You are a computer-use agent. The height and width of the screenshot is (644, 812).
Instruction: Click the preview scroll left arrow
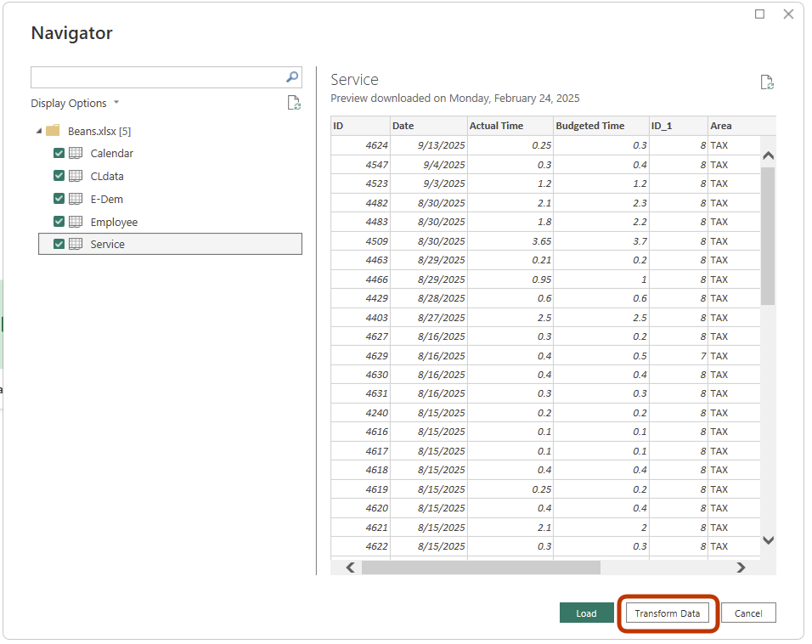point(351,568)
